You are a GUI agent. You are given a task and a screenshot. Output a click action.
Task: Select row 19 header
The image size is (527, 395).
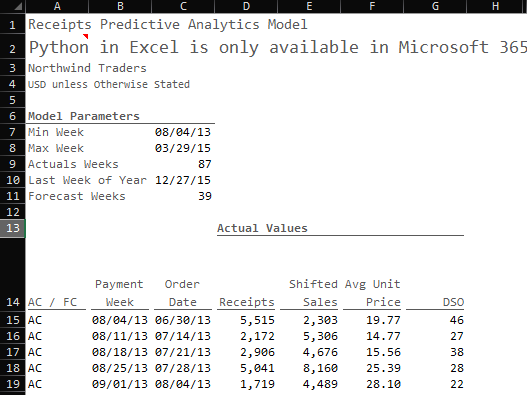point(12,384)
